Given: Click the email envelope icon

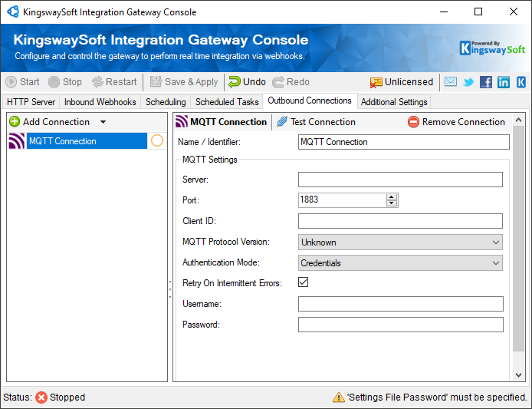Looking at the screenshot, I should coord(451,82).
